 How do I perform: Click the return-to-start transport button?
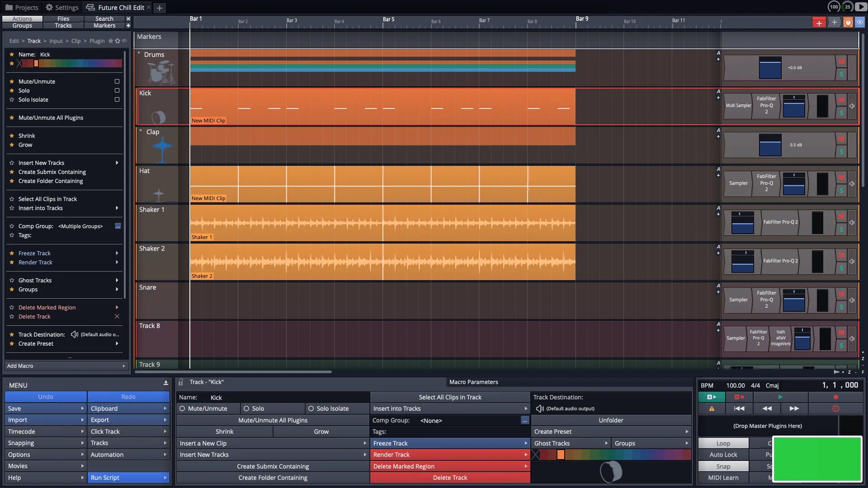739,408
